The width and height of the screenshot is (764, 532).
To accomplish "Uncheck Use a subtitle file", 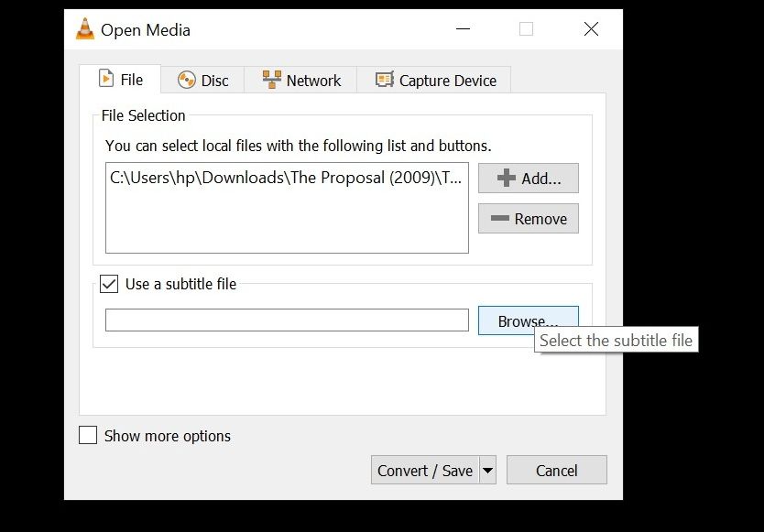I will (x=109, y=284).
